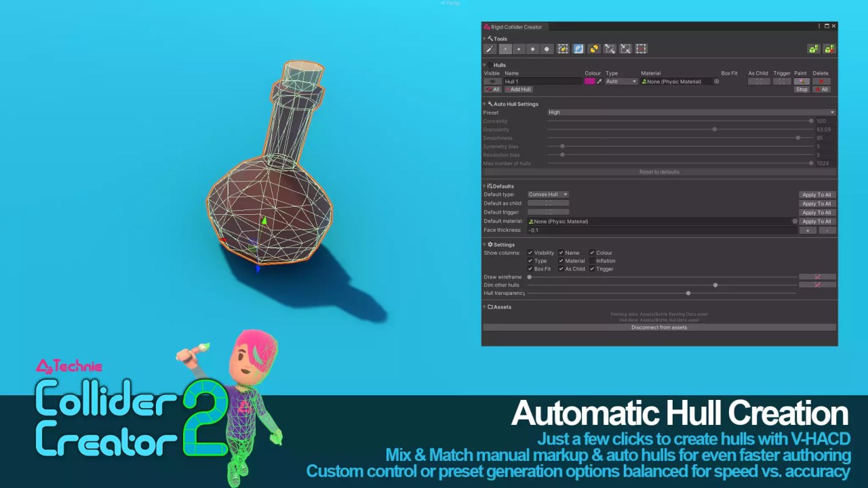
Task: Open the window's three-dot options menu
Action: tap(819, 26)
